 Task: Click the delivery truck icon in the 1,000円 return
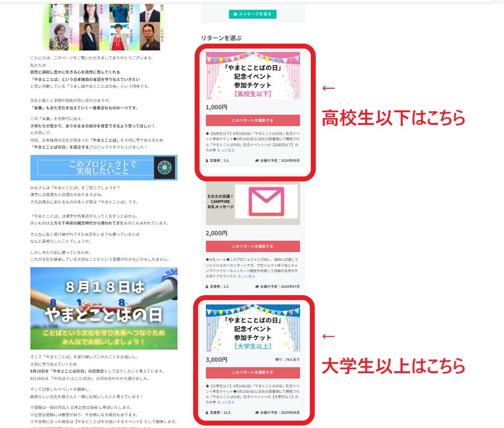[x=257, y=160]
